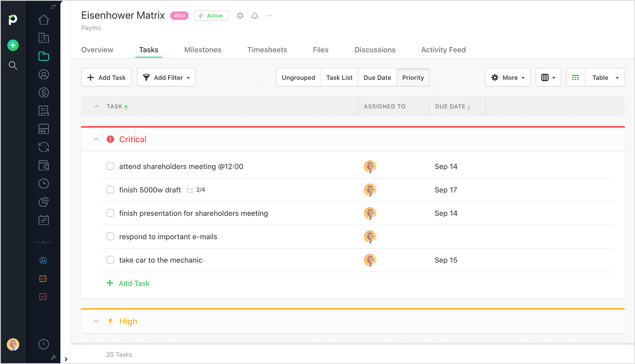
Task: Open search from the left sidebar
Action: point(13,66)
